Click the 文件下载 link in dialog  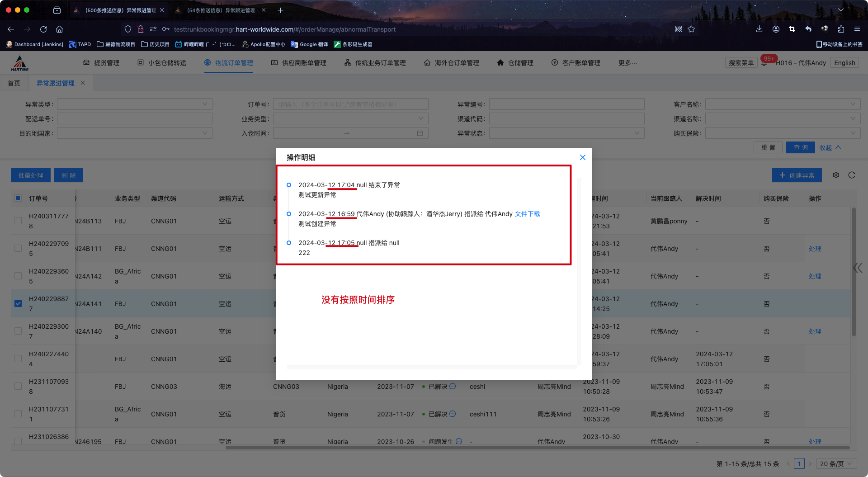[x=527, y=214]
